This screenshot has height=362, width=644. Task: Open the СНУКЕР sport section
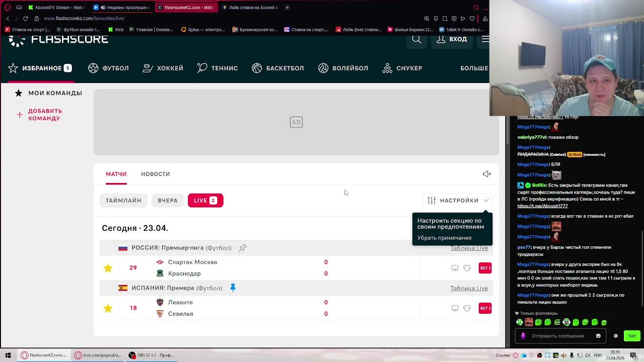pos(402,68)
